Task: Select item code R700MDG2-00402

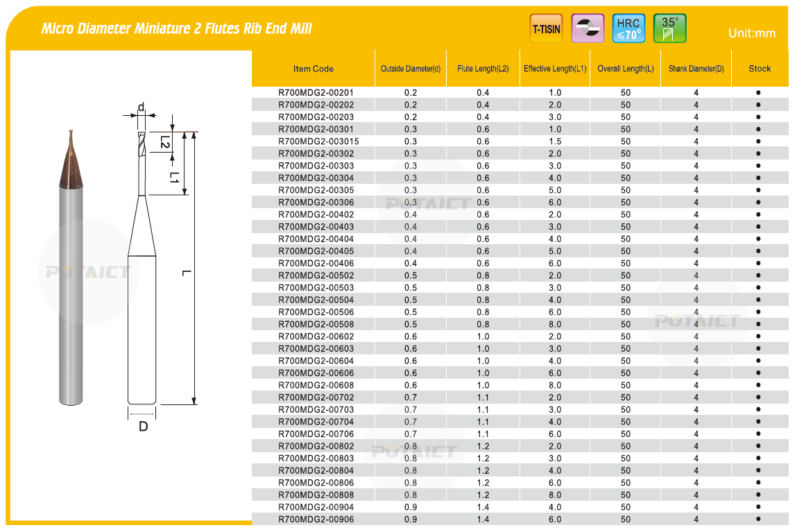Action: 316,214
